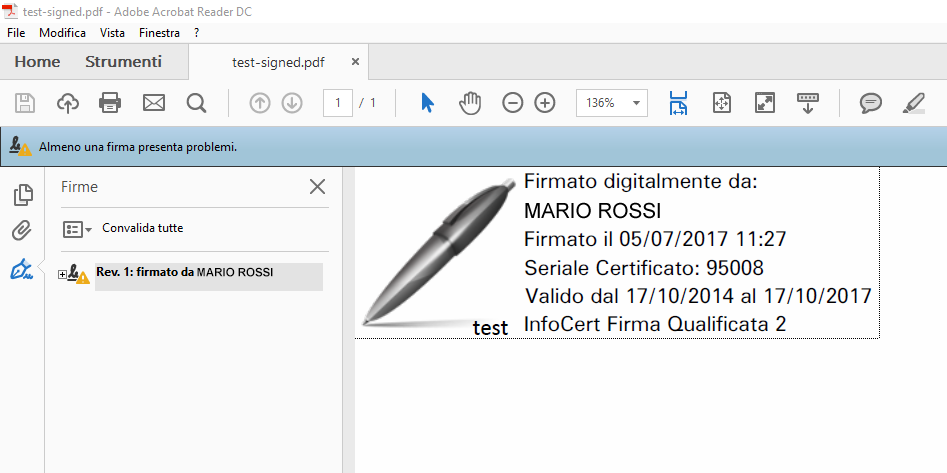
Task: Open the Attachments paperclip panel icon
Action: click(22, 231)
